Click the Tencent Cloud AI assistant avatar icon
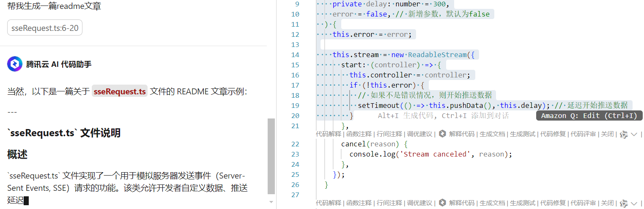 15,64
